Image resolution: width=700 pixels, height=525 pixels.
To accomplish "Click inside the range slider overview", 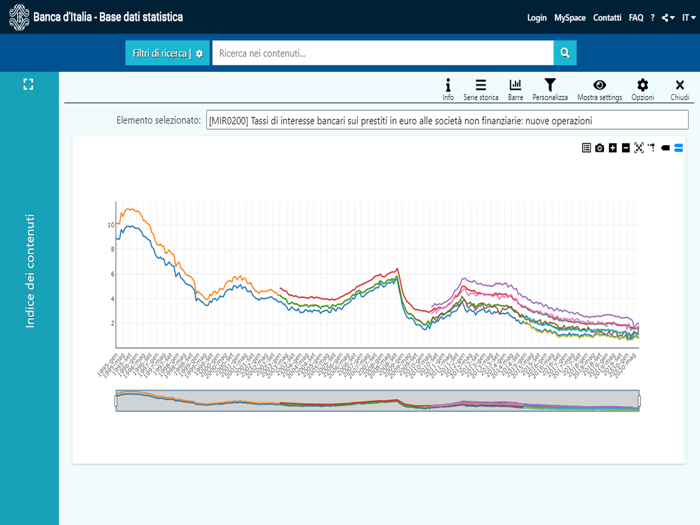I will [378, 401].
